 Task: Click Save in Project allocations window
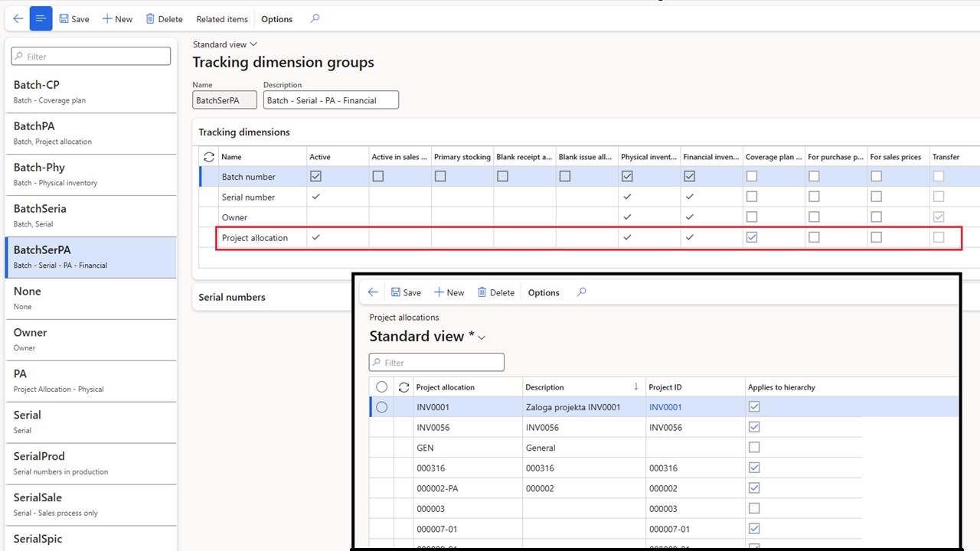[406, 292]
